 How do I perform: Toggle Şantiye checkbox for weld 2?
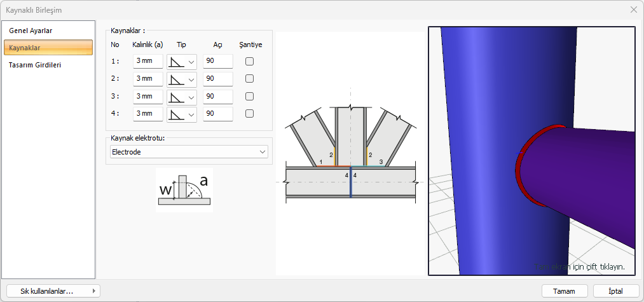[x=250, y=79]
